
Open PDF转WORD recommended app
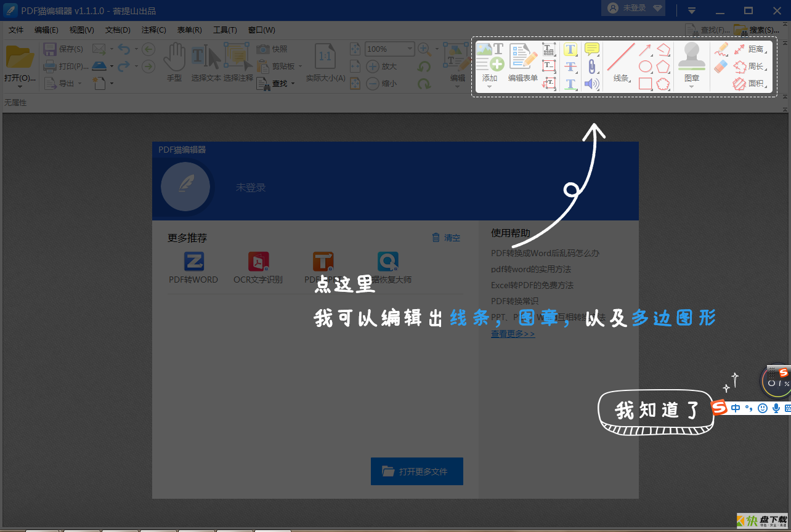coord(193,268)
